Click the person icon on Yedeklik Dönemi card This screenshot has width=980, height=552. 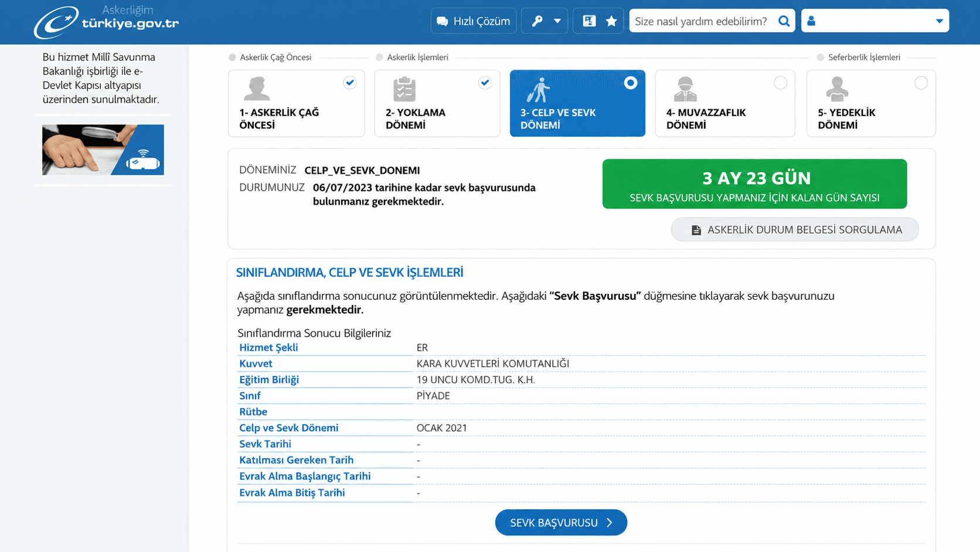pos(837,89)
